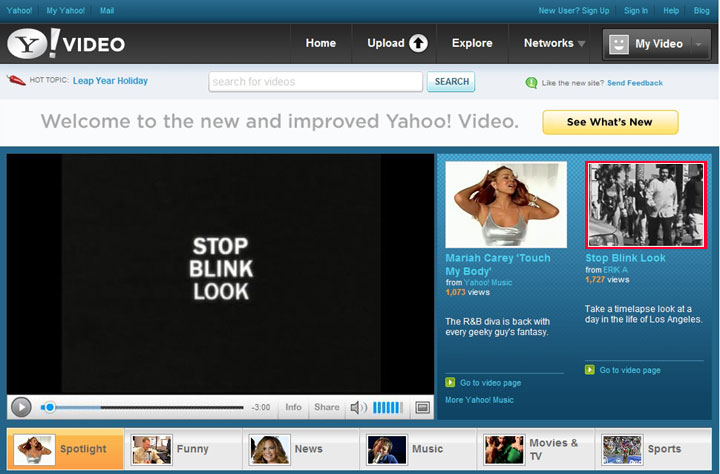Open the Blog link
The width and height of the screenshot is (720, 474).
pyautogui.click(x=701, y=11)
